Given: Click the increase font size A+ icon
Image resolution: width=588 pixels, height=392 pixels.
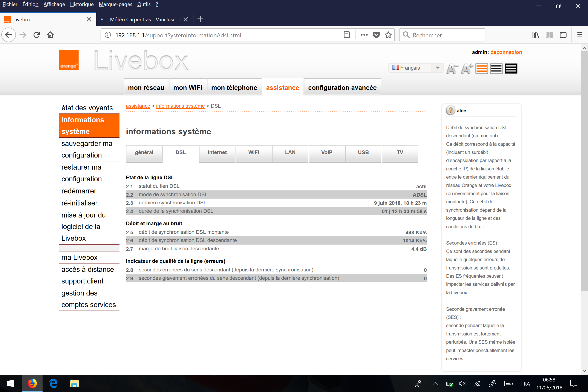Looking at the screenshot, I should [467, 69].
